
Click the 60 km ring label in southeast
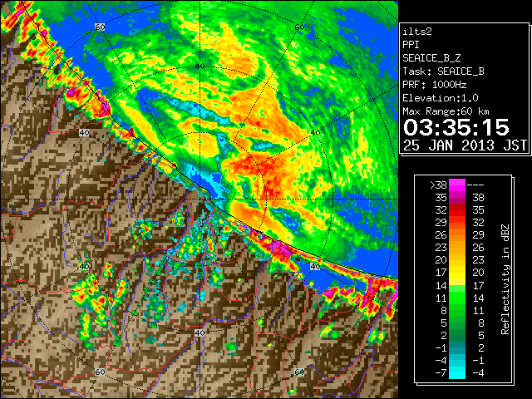tap(299, 372)
